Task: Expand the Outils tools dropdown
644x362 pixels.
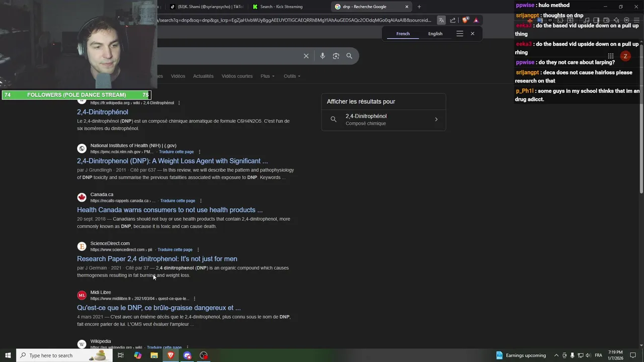Action: click(292, 76)
